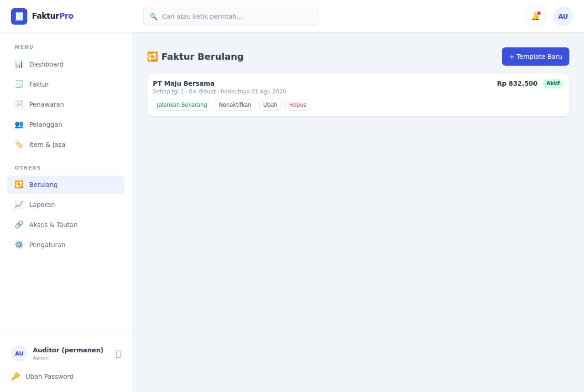Go to Laporan in sidebar
This screenshot has height=392, width=584.
tap(66, 205)
